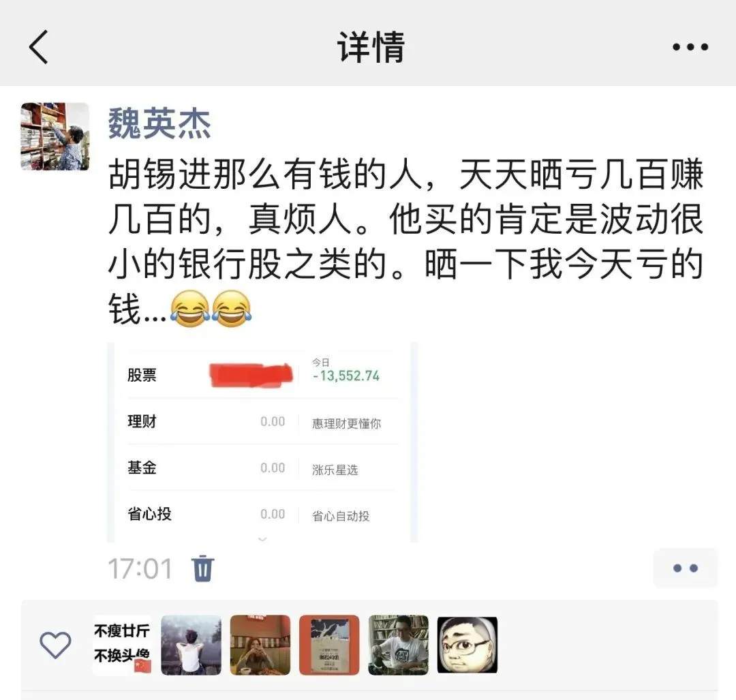Tap the post text about 胡锡进
The height and width of the screenshot is (700, 736).
point(406,242)
